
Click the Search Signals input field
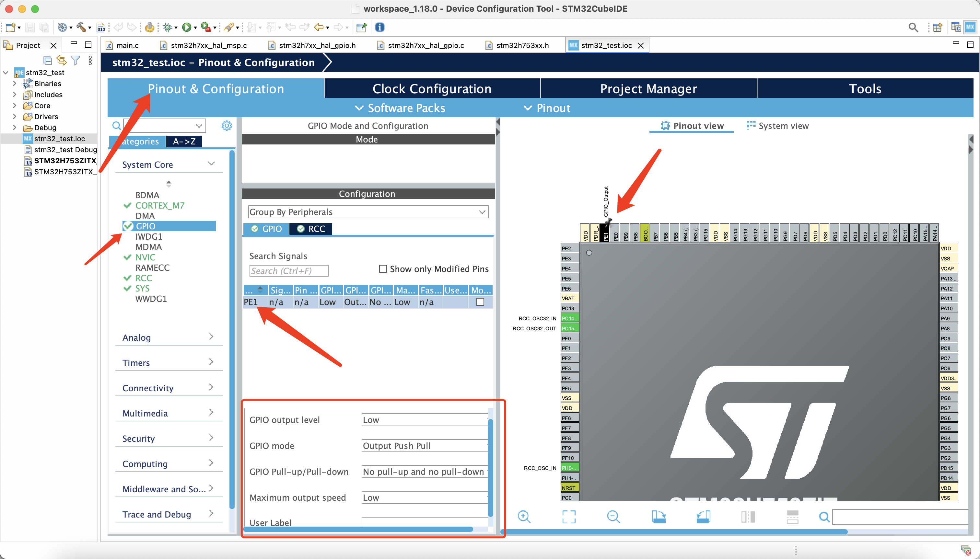(x=289, y=271)
